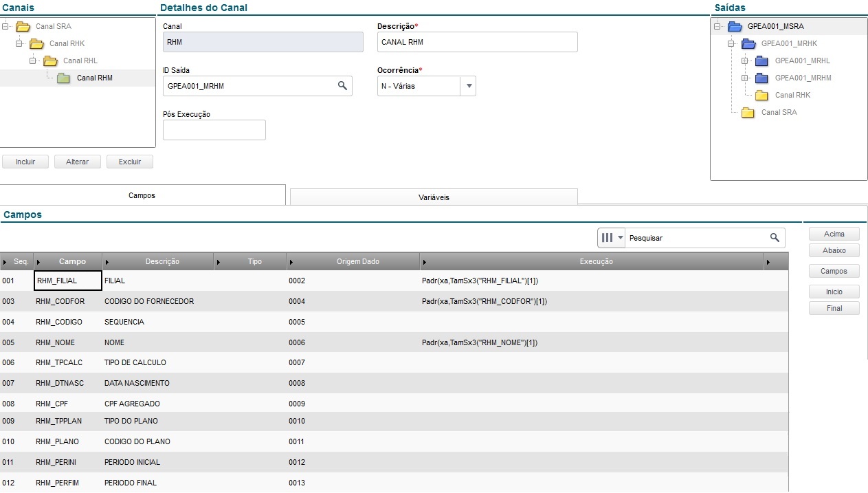Expand the GPEA001_MRHL tree node
The width and height of the screenshot is (868, 493).
(x=744, y=61)
